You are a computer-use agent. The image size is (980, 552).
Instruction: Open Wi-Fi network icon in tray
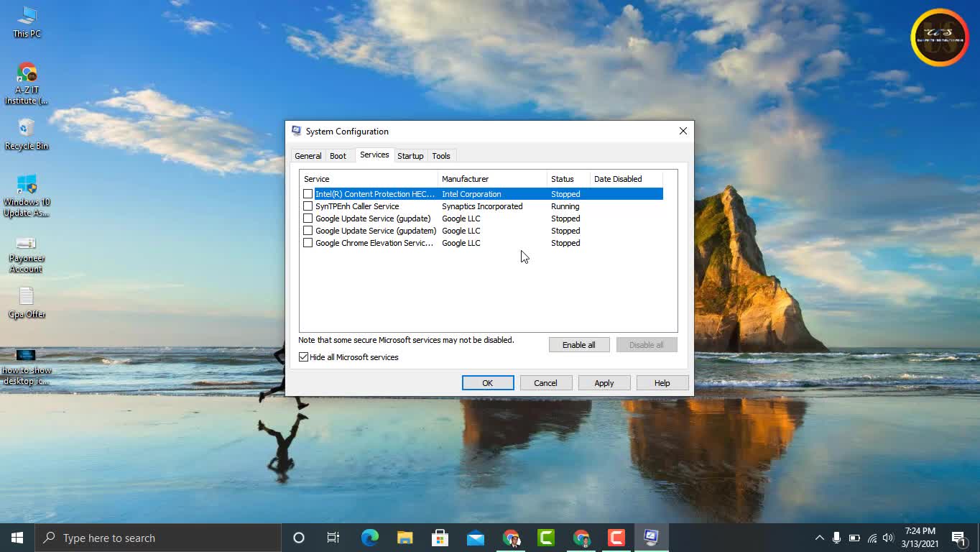[x=872, y=538]
